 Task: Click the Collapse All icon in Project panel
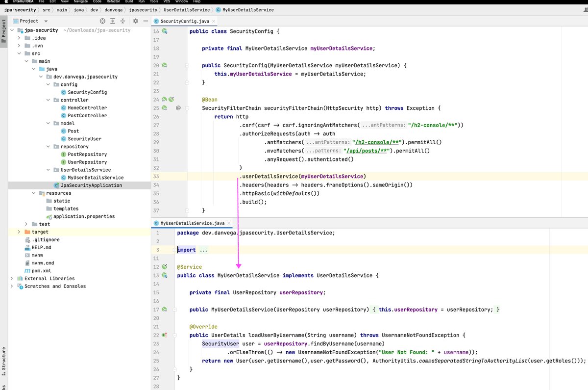(x=124, y=21)
